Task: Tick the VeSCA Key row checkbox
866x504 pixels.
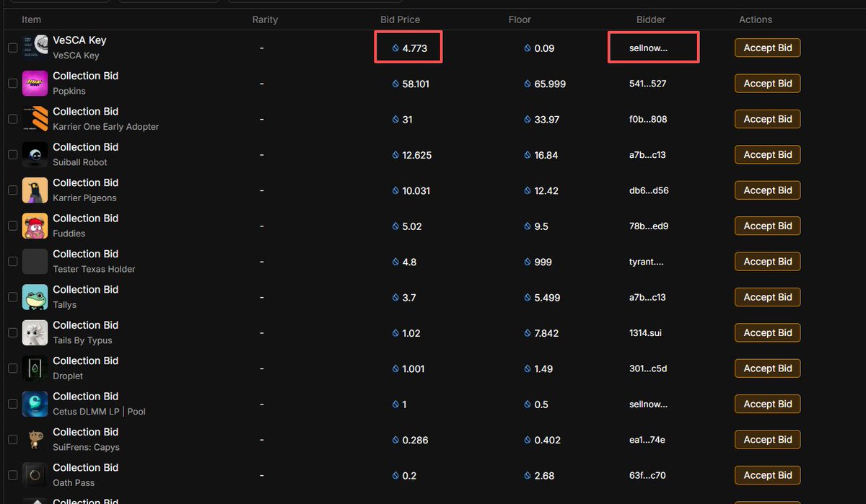Action: pyautogui.click(x=12, y=48)
